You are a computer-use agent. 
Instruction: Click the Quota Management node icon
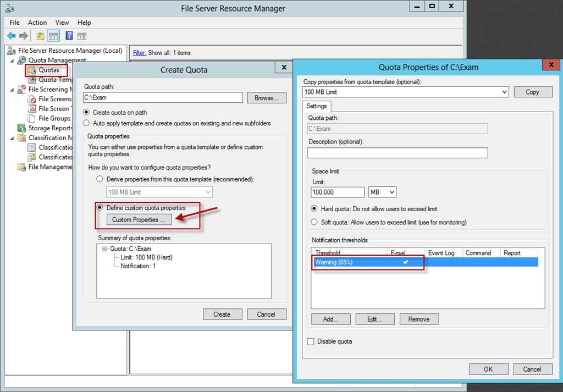[x=22, y=60]
